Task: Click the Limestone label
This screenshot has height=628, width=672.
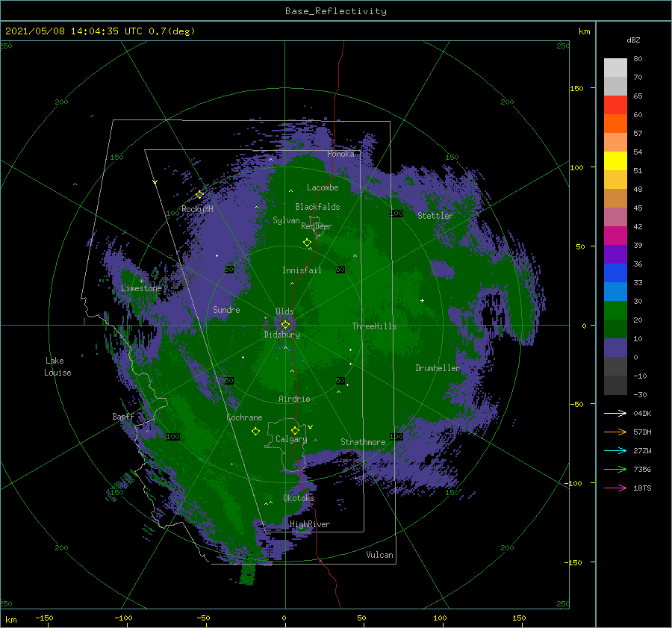Action: (x=141, y=288)
